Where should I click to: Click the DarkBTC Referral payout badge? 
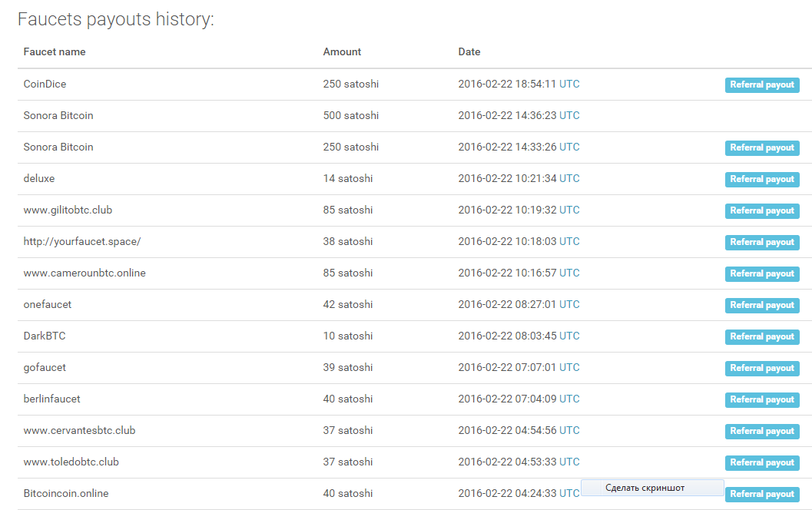[x=762, y=337]
